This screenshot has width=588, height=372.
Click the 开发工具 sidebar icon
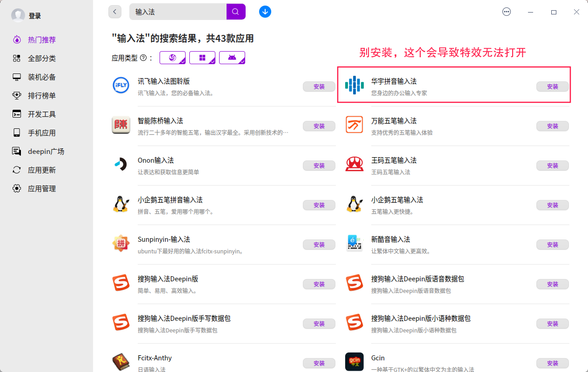(17, 114)
